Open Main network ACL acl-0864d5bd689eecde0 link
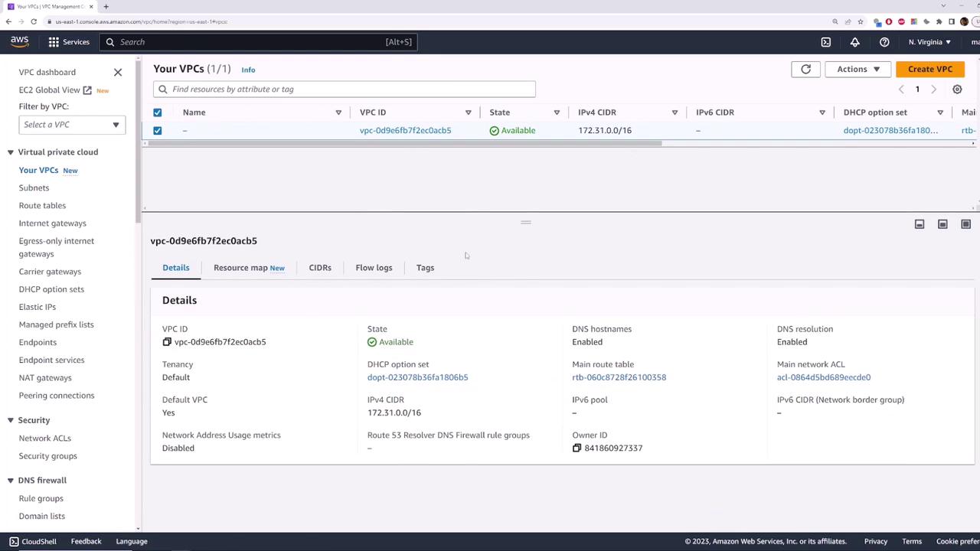The width and height of the screenshot is (980, 551). [x=824, y=377]
